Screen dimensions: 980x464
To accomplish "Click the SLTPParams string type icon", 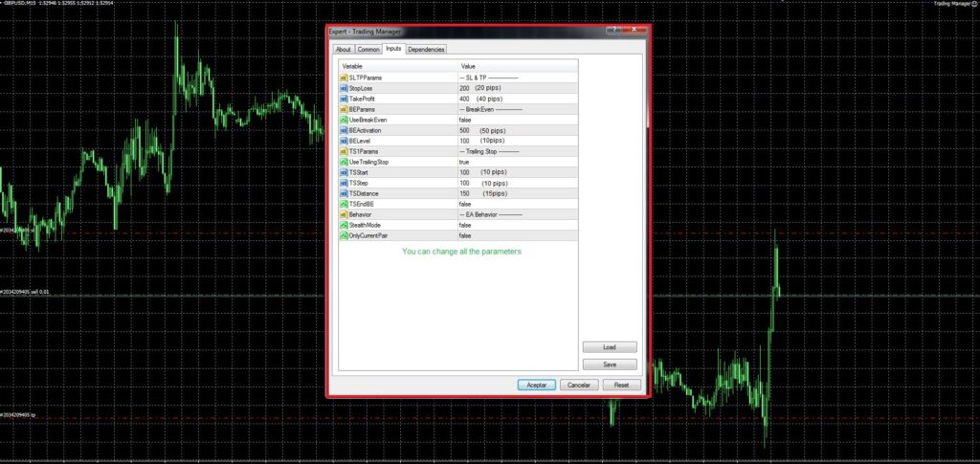I will point(344,77).
